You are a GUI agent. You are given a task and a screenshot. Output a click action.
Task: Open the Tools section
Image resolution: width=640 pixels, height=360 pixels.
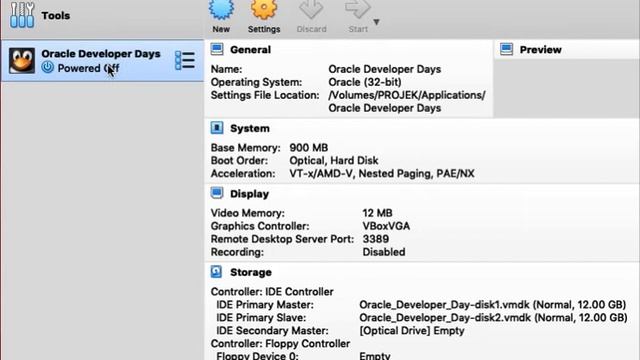[102, 18]
